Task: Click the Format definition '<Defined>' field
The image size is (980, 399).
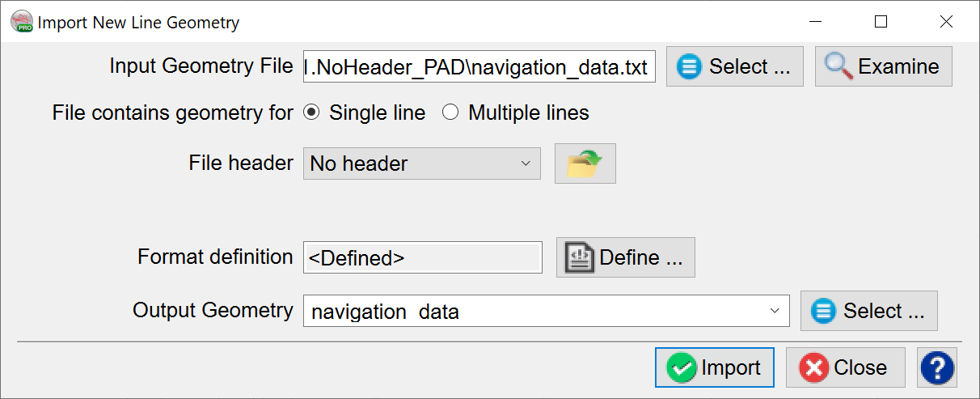Action: pyautogui.click(x=422, y=257)
